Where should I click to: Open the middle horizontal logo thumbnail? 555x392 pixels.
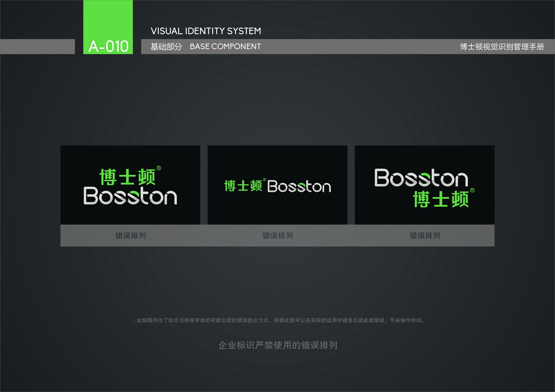(277, 185)
